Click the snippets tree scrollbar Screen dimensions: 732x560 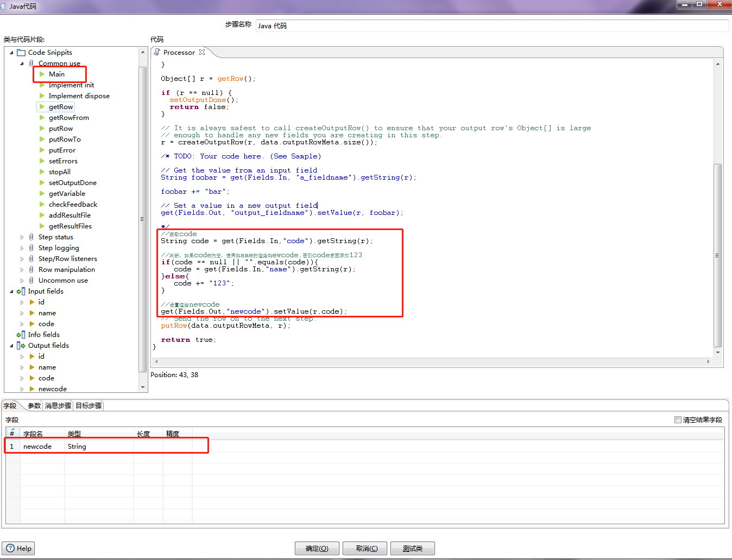(143, 219)
